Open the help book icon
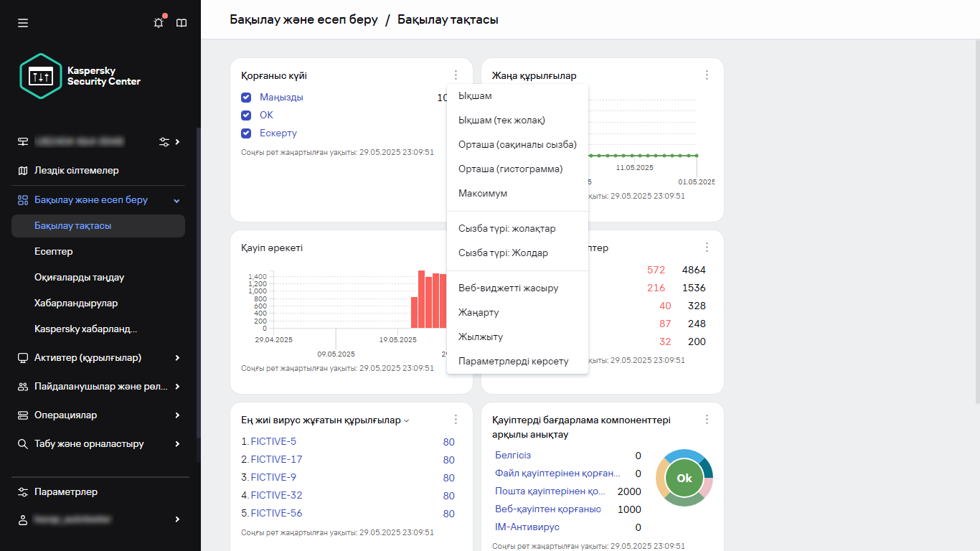980x551 pixels. [x=182, y=23]
